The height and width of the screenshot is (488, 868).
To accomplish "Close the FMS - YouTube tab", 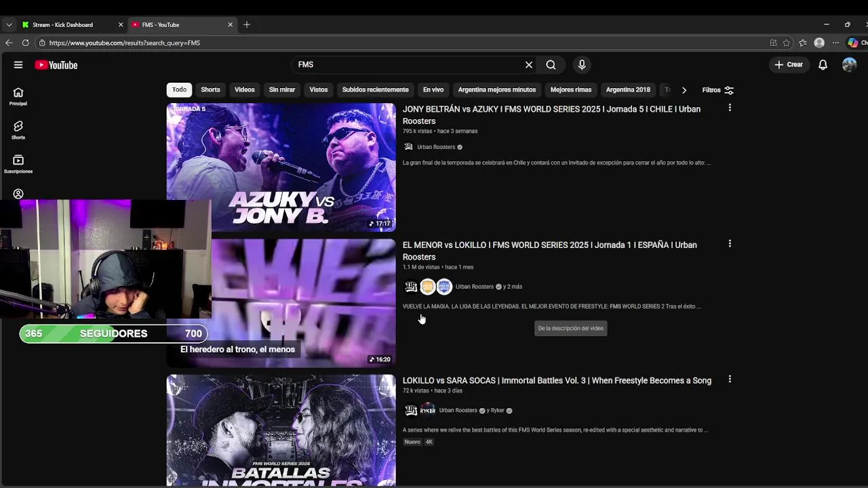I will (230, 24).
